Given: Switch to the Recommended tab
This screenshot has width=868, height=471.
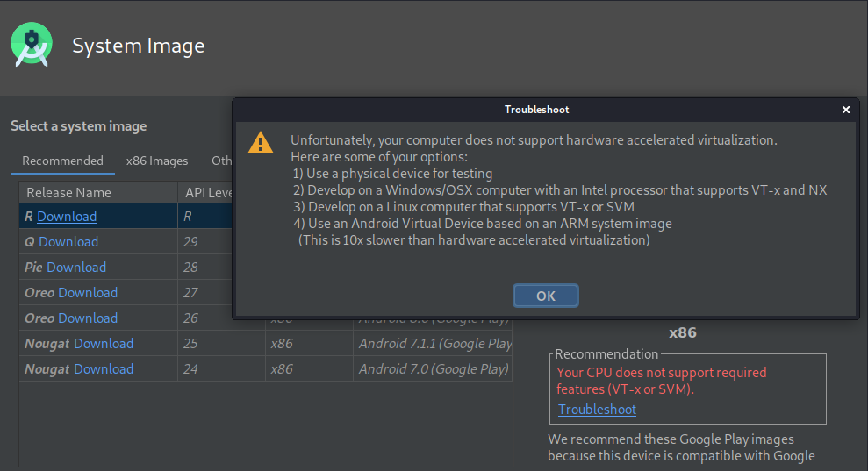Looking at the screenshot, I should pos(62,161).
